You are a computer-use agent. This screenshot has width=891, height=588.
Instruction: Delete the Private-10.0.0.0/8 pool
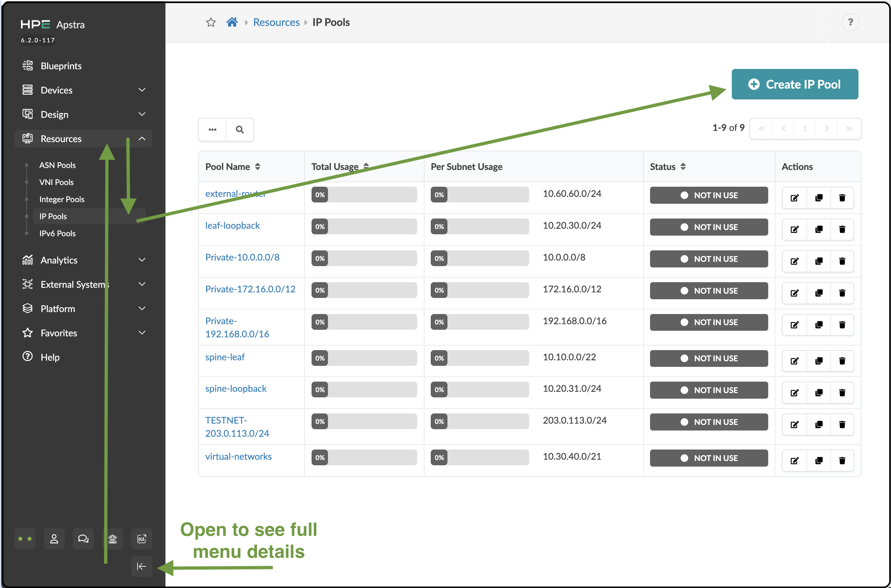[842, 262]
